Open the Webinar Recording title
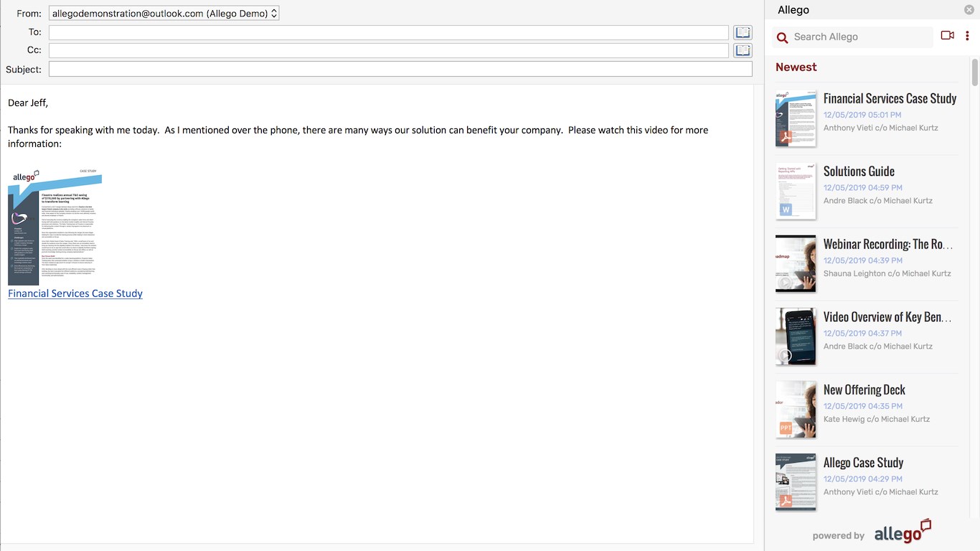Viewport: 980px width, 551px height. point(888,245)
